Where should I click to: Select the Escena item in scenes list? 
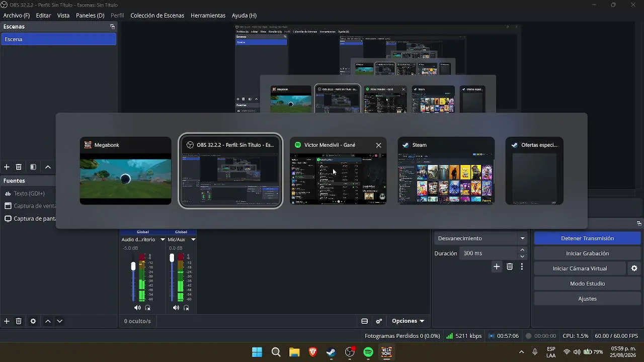coord(58,39)
